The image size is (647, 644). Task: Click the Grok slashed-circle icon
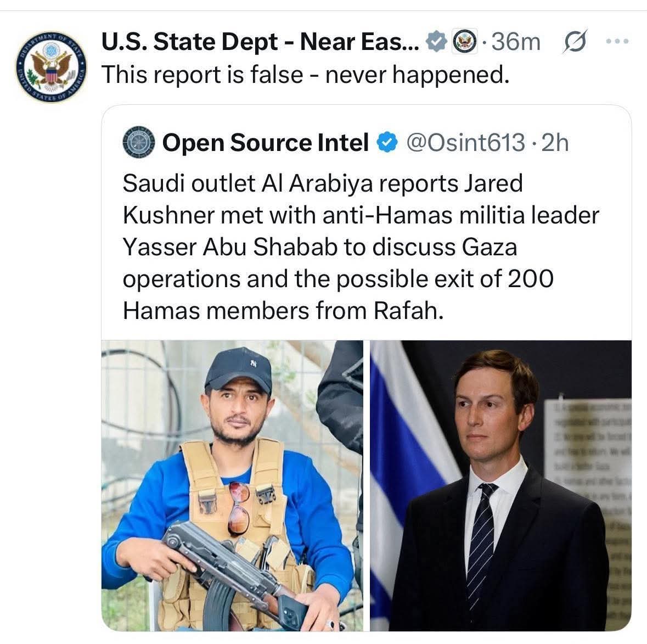point(575,42)
